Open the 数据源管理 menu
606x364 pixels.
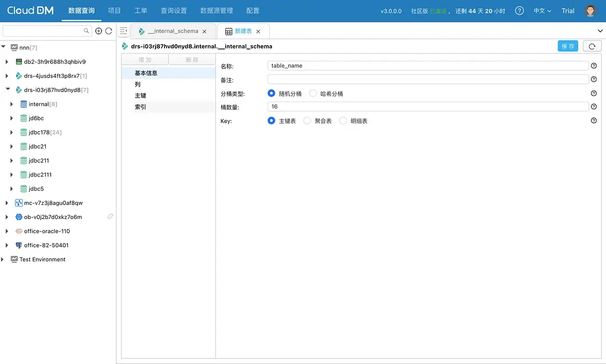point(216,11)
